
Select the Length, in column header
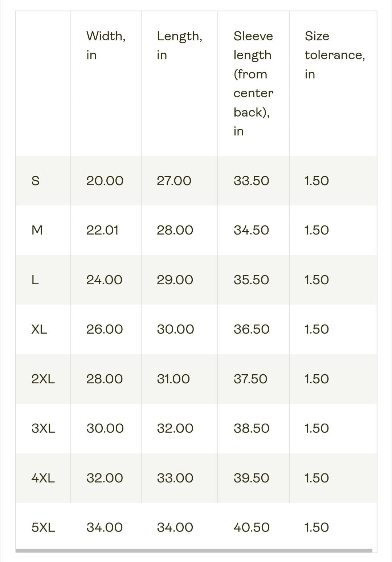click(x=179, y=45)
